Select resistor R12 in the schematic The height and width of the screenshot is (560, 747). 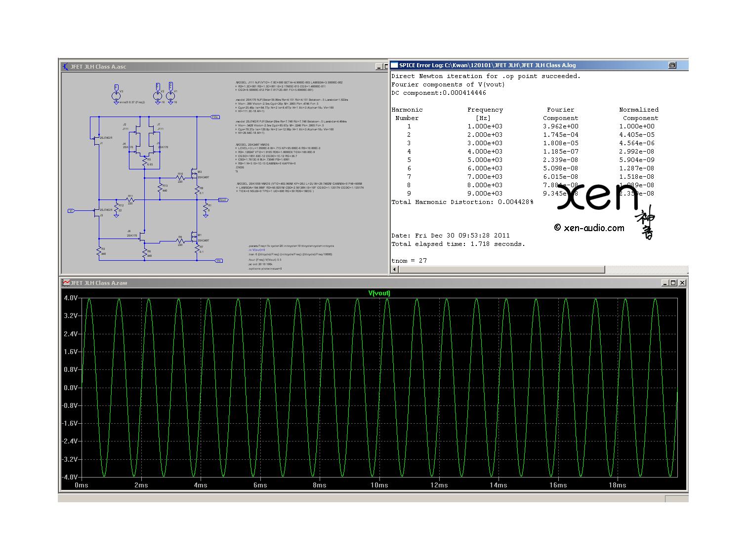coord(117,207)
